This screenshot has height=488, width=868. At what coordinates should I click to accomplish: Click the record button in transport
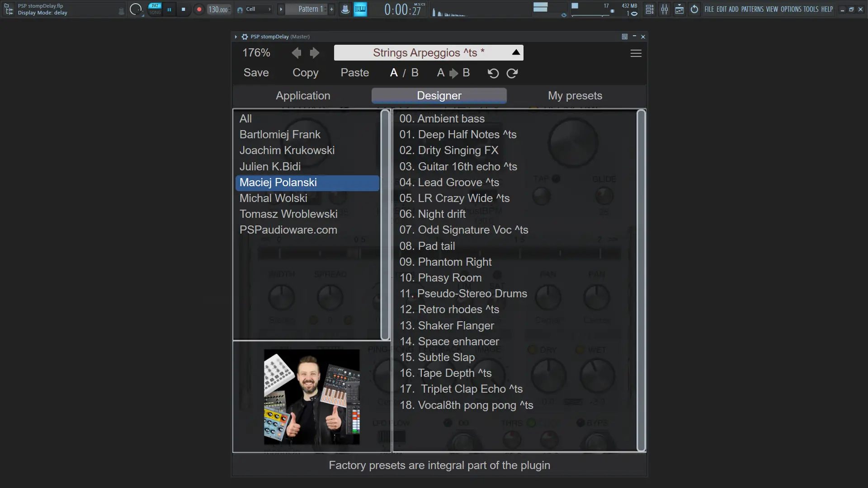(x=199, y=9)
